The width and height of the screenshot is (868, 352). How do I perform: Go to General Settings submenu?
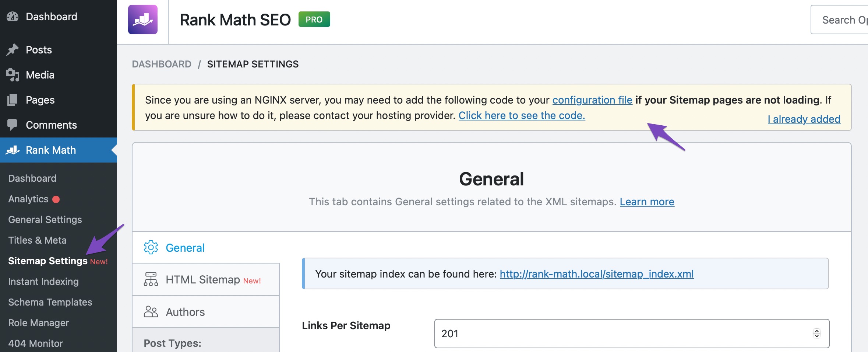pos(45,220)
